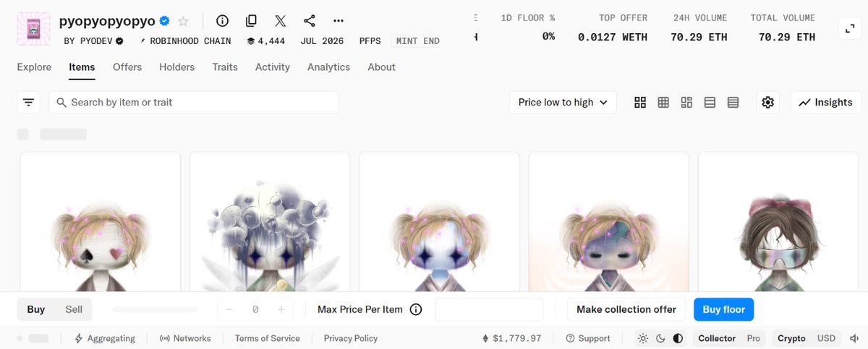
Task: Open the filters panel icon
Action: pos(28,103)
